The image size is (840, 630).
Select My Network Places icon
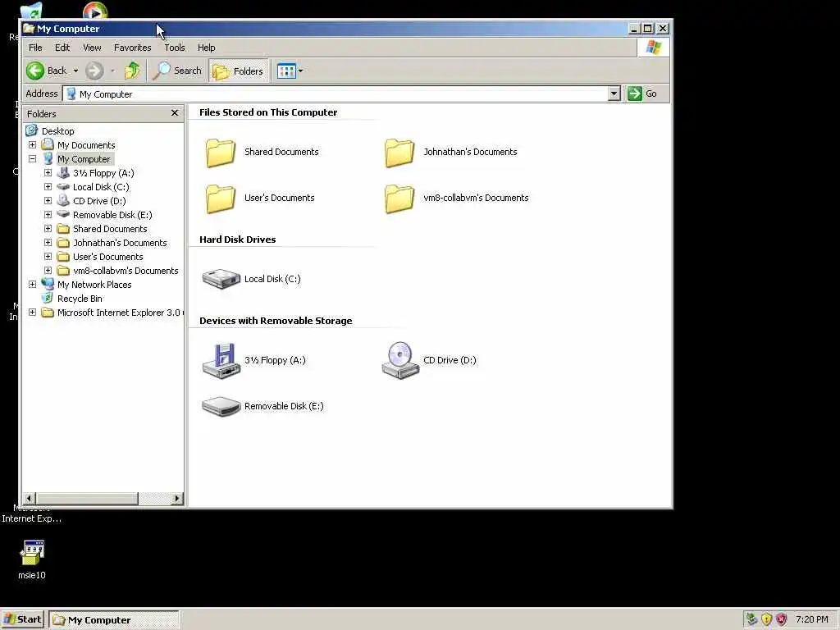click(48, 284)
